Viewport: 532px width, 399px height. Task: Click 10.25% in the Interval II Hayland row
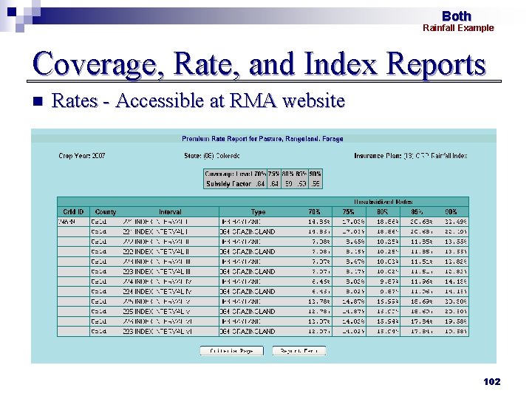388,242
